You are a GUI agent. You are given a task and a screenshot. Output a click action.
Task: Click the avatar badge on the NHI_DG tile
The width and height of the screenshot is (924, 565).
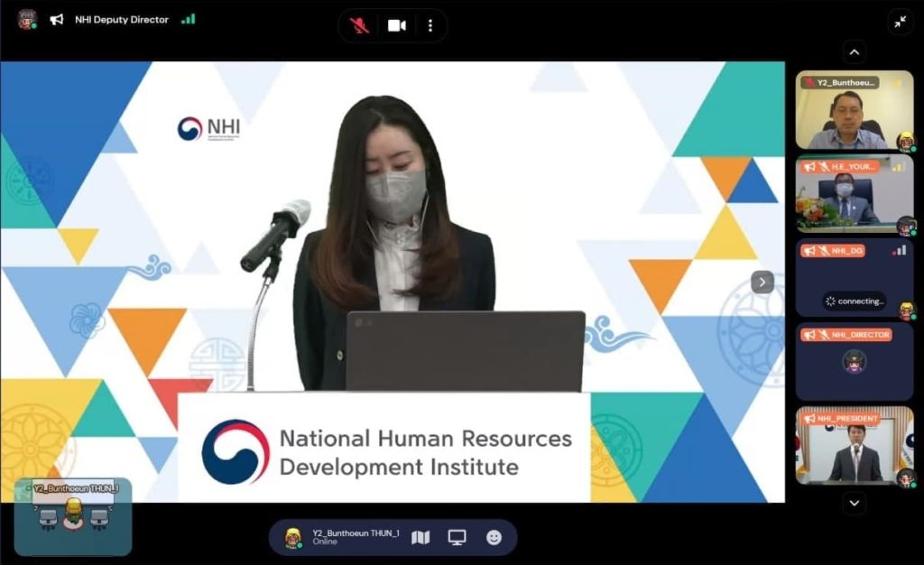coord(906,310)
